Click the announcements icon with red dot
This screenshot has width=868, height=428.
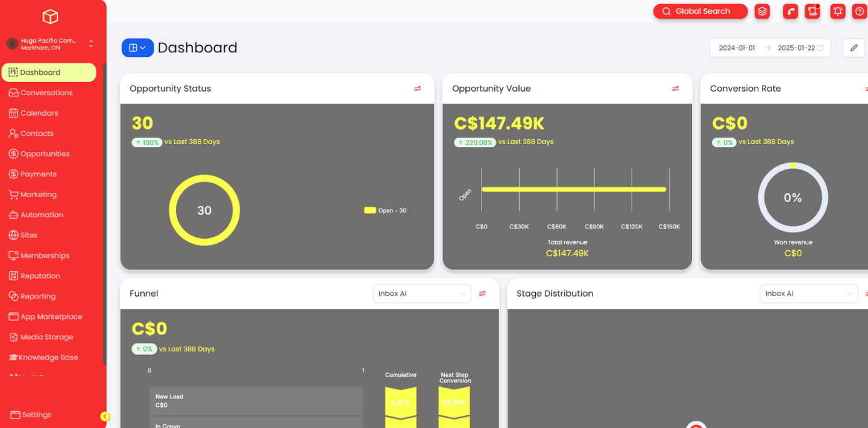tap(813, 11)
